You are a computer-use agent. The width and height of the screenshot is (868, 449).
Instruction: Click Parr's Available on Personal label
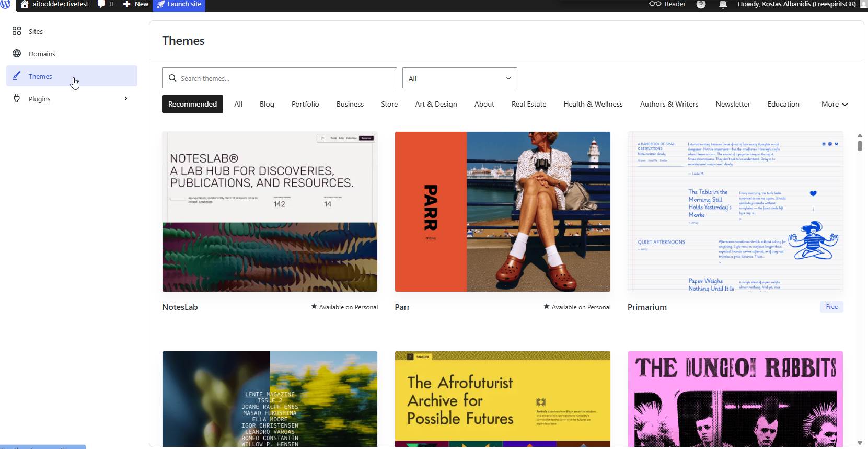pyautogui.click(x=577, y=307)
